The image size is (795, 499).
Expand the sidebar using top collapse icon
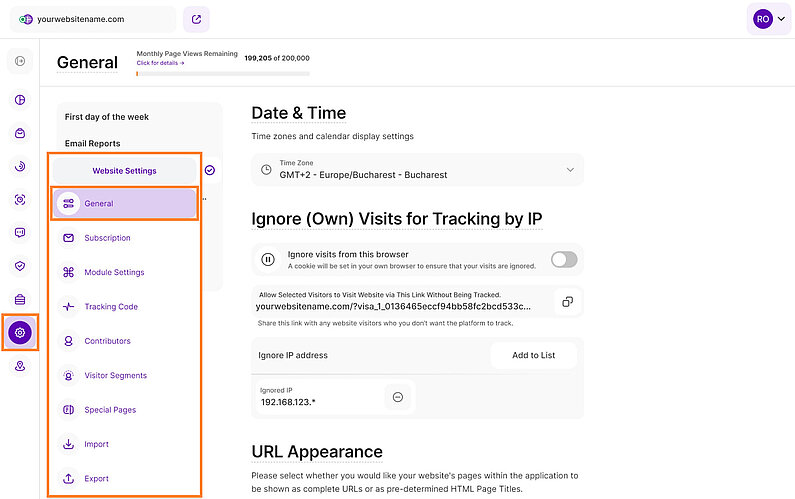point(20,62)
